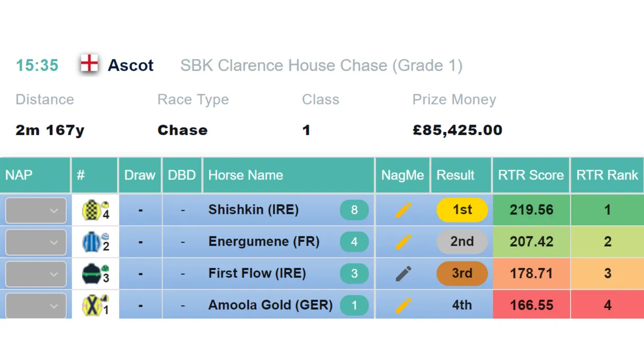Screen dimensions: 644x362
Task: Click the Prize Money label
Action: coord(454,100)
